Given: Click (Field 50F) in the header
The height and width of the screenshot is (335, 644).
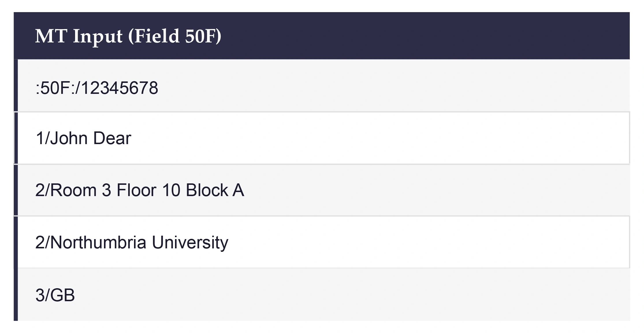Looking at the screenshot, I should (174, 36).
